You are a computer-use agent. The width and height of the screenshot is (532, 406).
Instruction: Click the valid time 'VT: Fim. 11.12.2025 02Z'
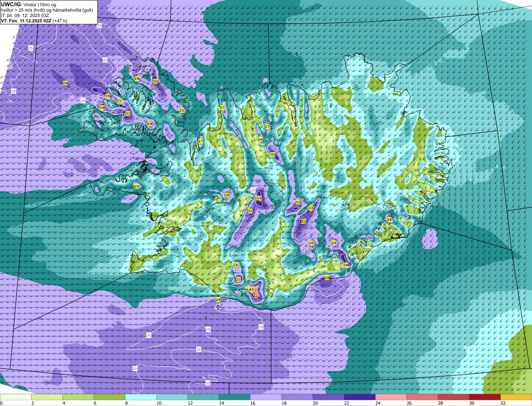(26, 20)
